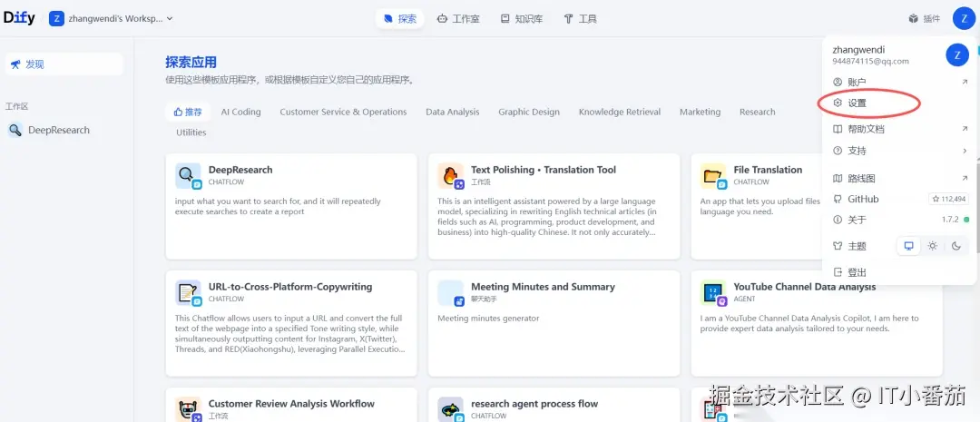Image resolution: width=980 pixels, height=422 pixels.
Task: Click the DeepResearch magnifier icon in sidebar
Action: [15, 130]
